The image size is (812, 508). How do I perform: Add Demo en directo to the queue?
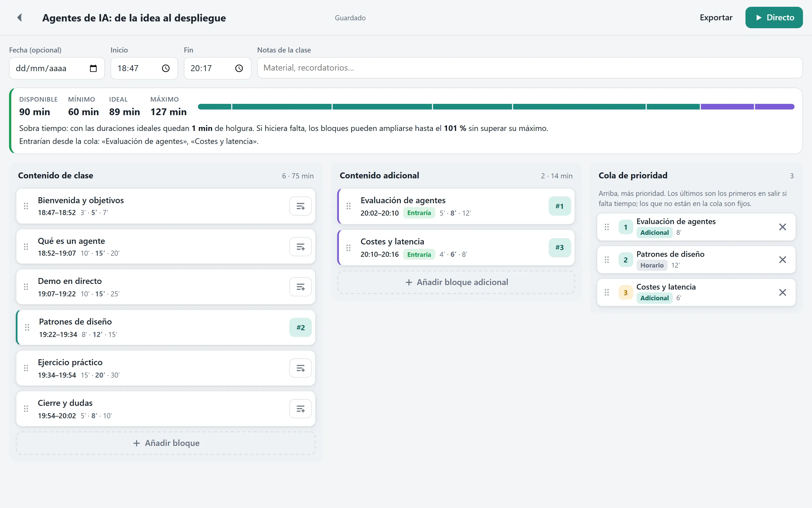300,287
